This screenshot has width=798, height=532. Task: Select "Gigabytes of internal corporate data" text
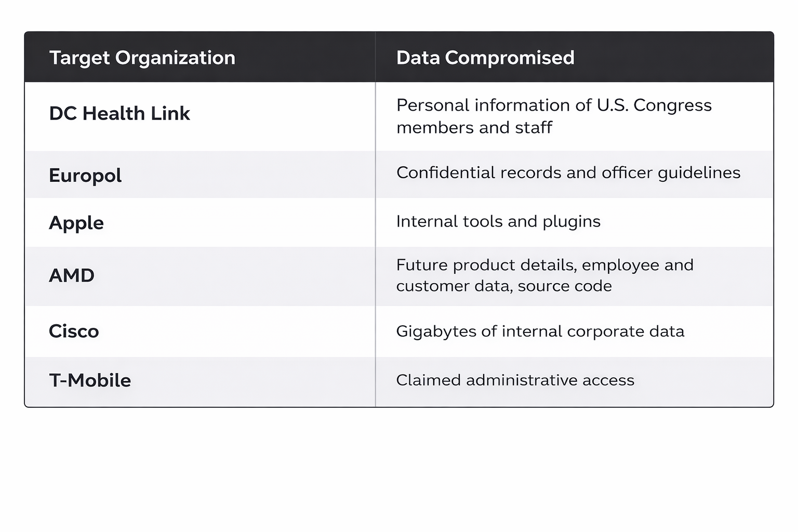[x=540, y=331]
